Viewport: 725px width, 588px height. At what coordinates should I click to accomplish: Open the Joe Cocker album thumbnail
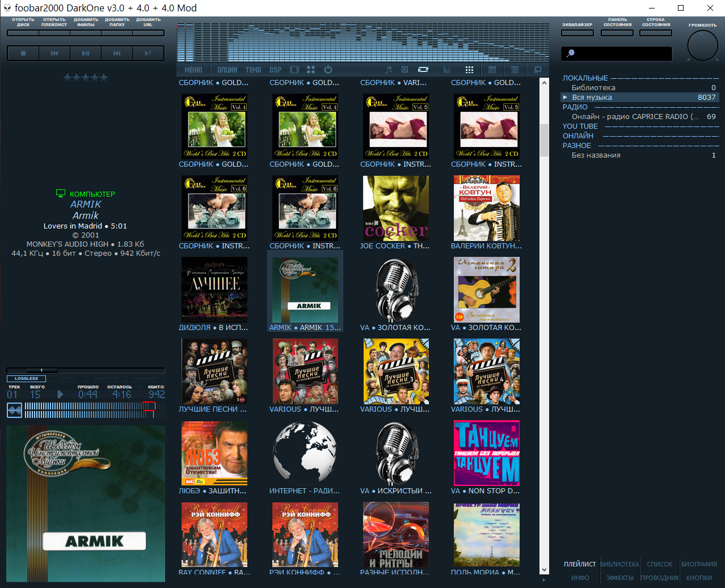[396, 208]
